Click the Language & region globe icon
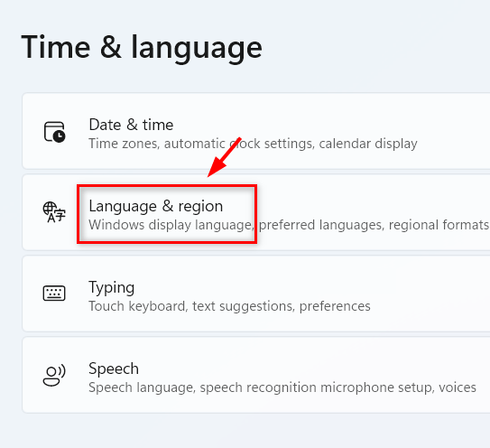Image resolution: width=490 pixels, height=448 pixels. click(x=54, y=212)
